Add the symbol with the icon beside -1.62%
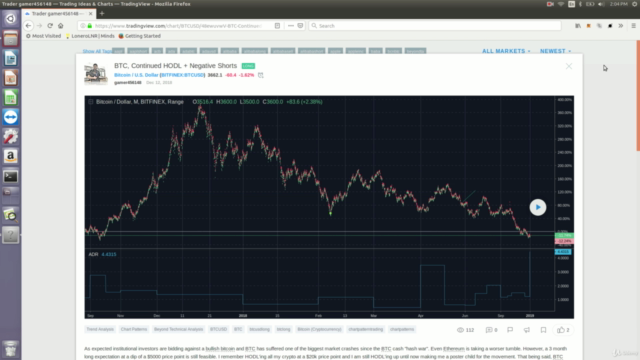This screenshot has width=640, height=360. pyautogui.click(x=260, y=75)
